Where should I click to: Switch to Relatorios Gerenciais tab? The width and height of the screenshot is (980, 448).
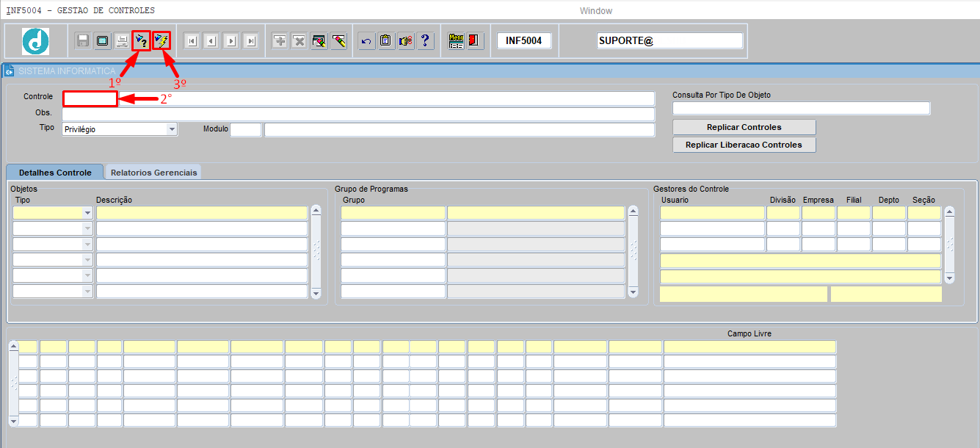pyautogui.click(x=154, y=173)
